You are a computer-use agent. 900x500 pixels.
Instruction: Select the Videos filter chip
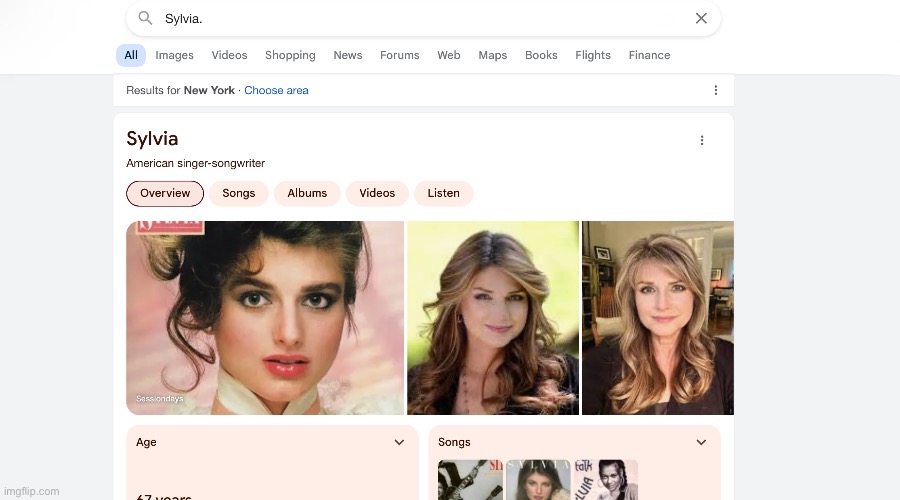(x=377, y=193)
